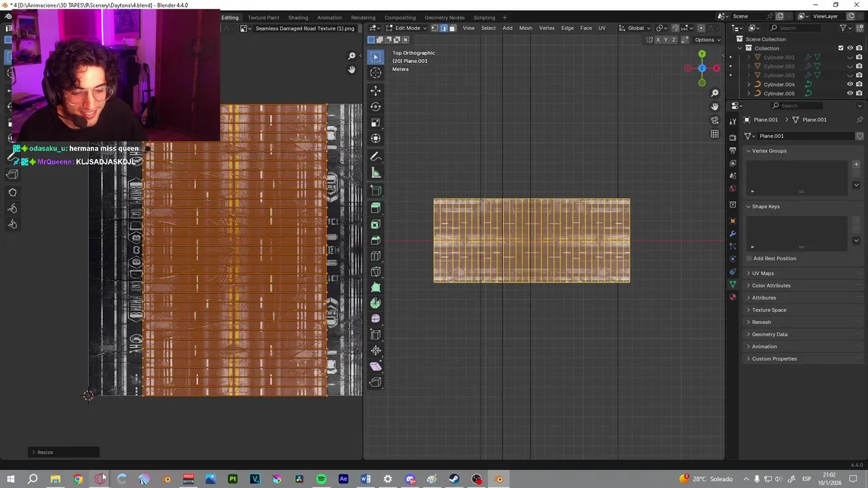Choose the Rotate tool in 3D viewport
Image resolution: width=868 pixels, height=488 pixels.
click(376, 106)
